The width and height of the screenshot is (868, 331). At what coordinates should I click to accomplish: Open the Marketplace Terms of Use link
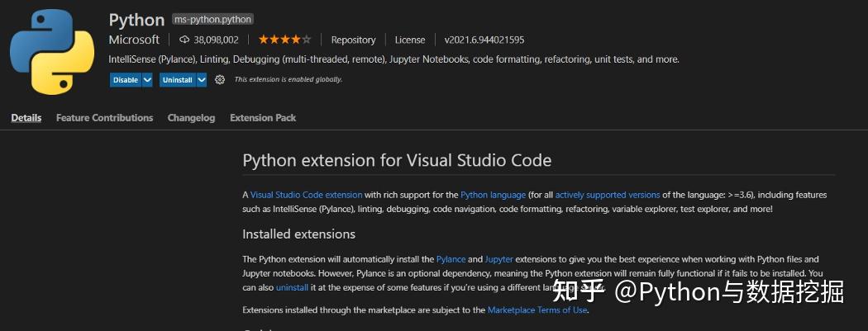tap(537, 310)
